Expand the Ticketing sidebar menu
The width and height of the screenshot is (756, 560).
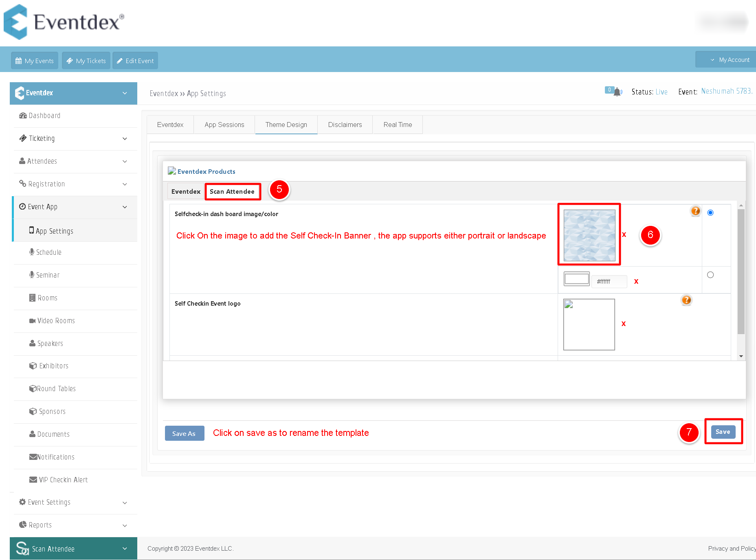click(x=73, y=138)
